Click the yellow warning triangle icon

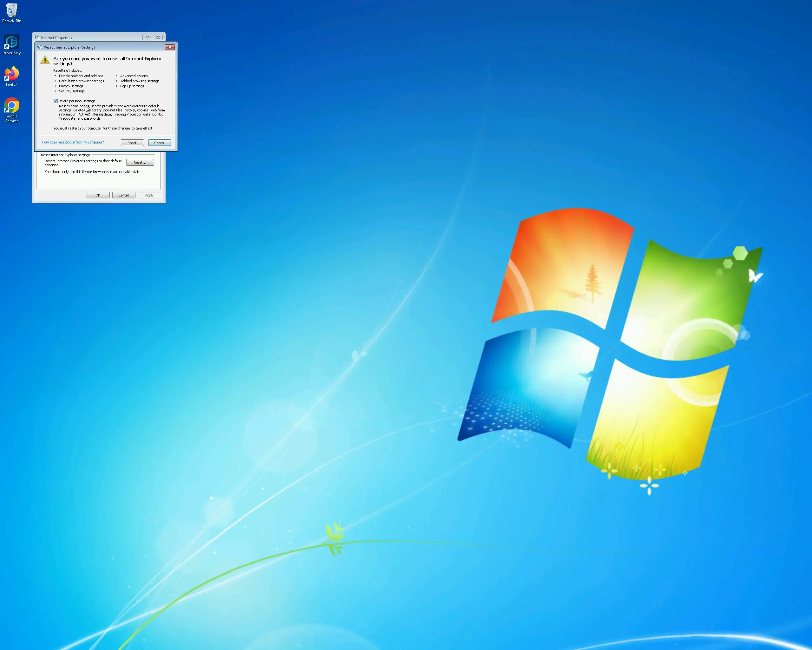[x=45, y=60]
